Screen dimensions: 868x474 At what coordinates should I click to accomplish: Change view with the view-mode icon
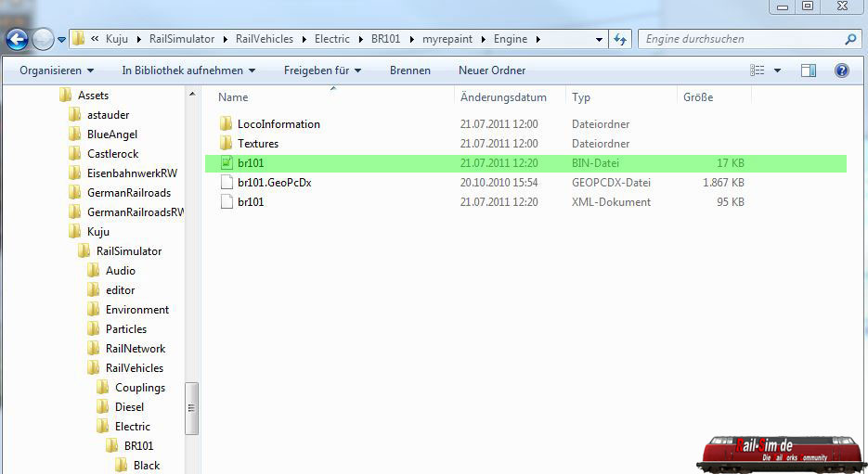point(758,70)
